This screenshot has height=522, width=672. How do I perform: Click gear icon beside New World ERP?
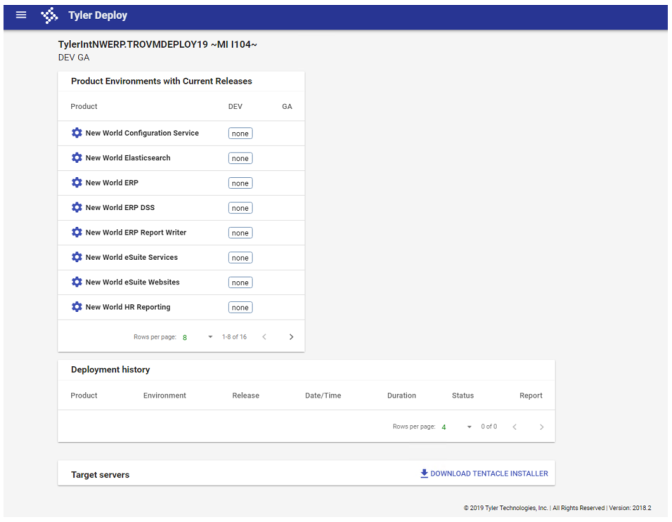pos(77,183)
